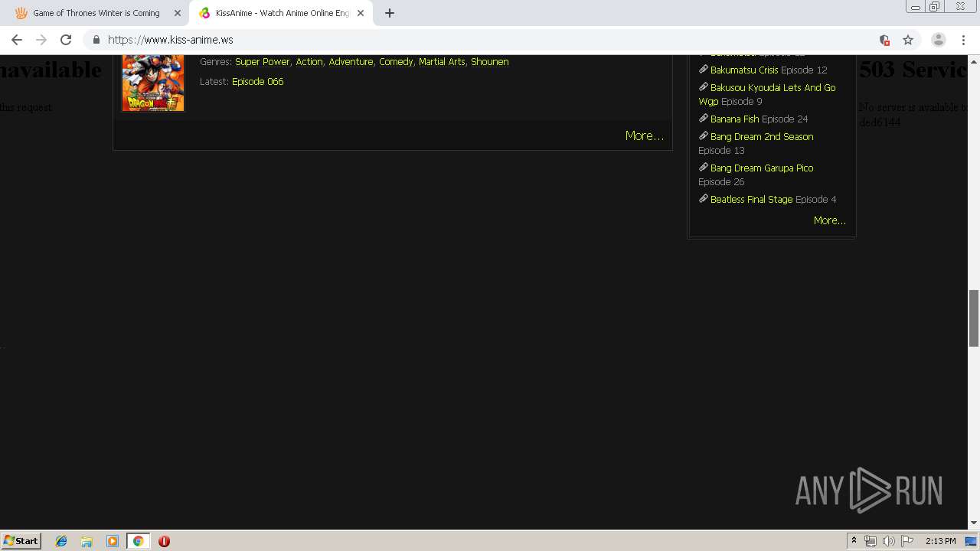This screenshot has height=551, width=980.
Task: Open Bang Dream 2nd Season link
Action: pyautogui.click(x=762, y=136)
